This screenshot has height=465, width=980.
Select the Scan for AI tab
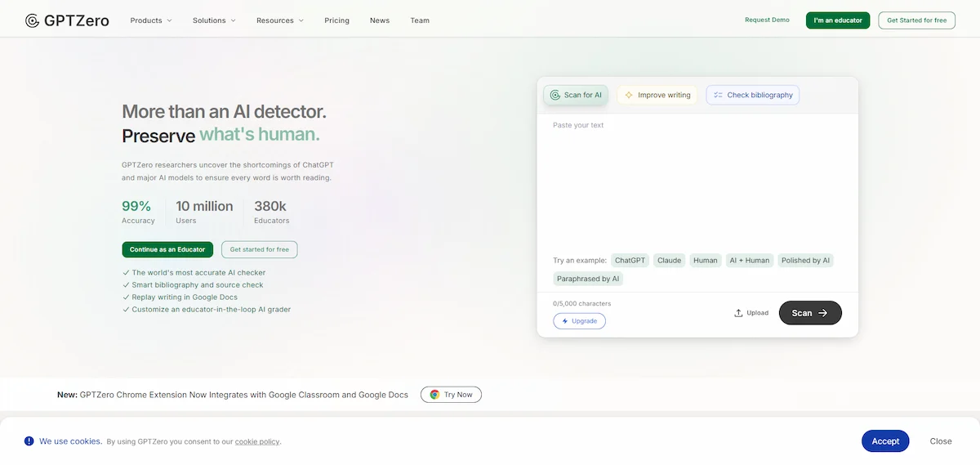click(576, 95)
